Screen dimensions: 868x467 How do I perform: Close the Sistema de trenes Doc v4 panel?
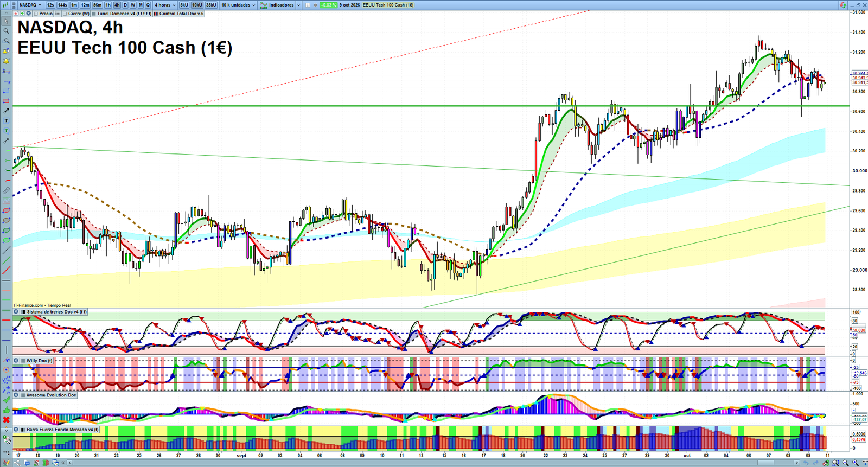tap(16, 312)
